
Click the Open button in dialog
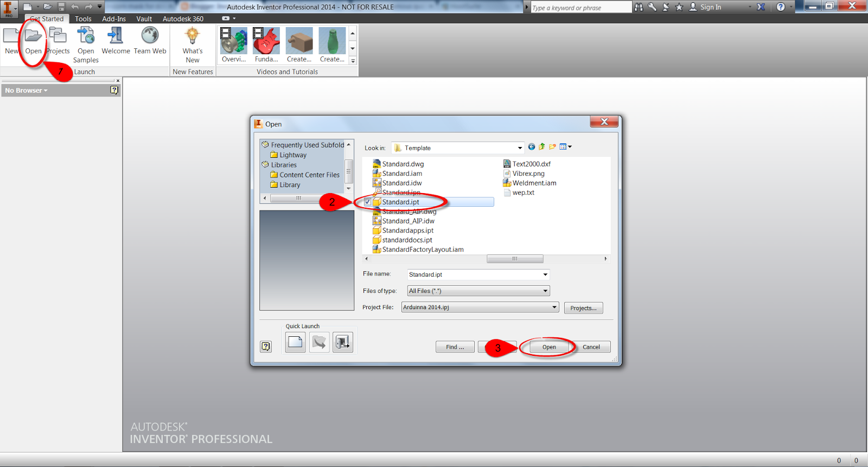(x=549, y=347)
